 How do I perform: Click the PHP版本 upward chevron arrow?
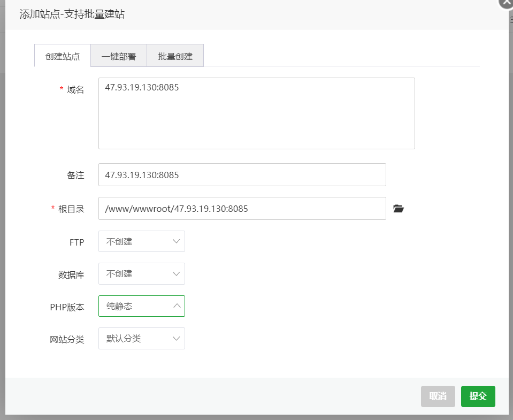(x=177, y=306)
